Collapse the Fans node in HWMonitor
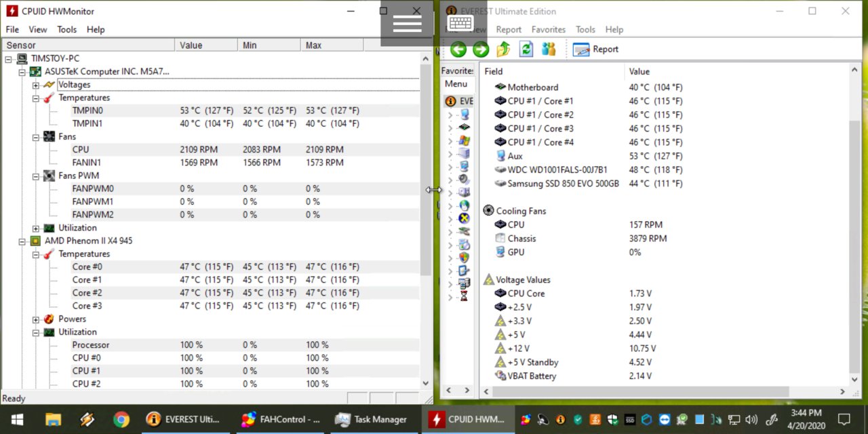This screenshot has width=868, height=434. tap(36, 136)
